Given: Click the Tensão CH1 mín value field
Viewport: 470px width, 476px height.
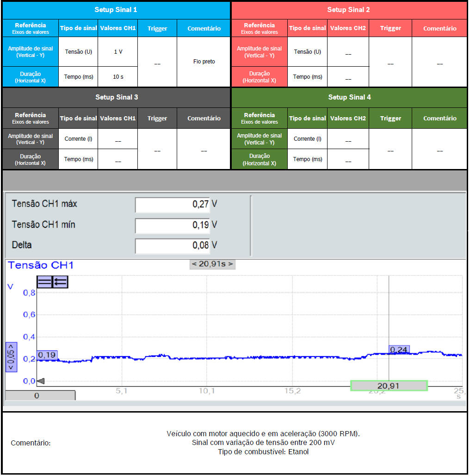Looking at the screenshot, I should pos(172,225).
